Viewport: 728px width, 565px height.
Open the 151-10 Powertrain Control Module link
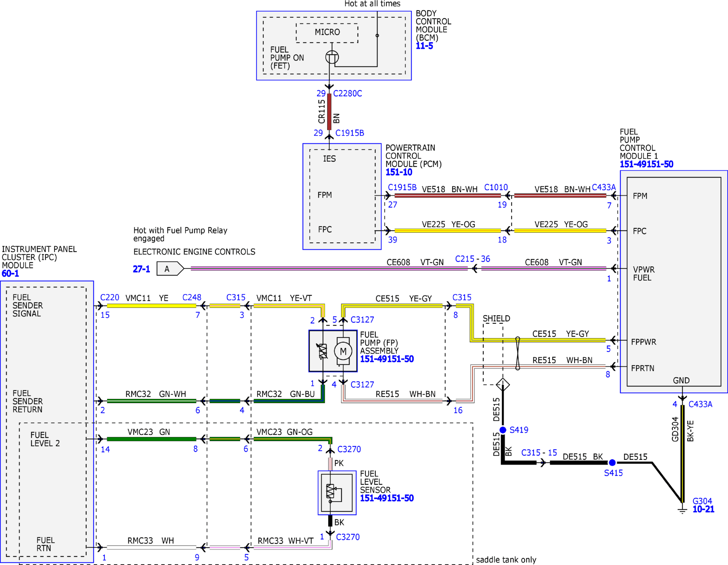(399, 172)
